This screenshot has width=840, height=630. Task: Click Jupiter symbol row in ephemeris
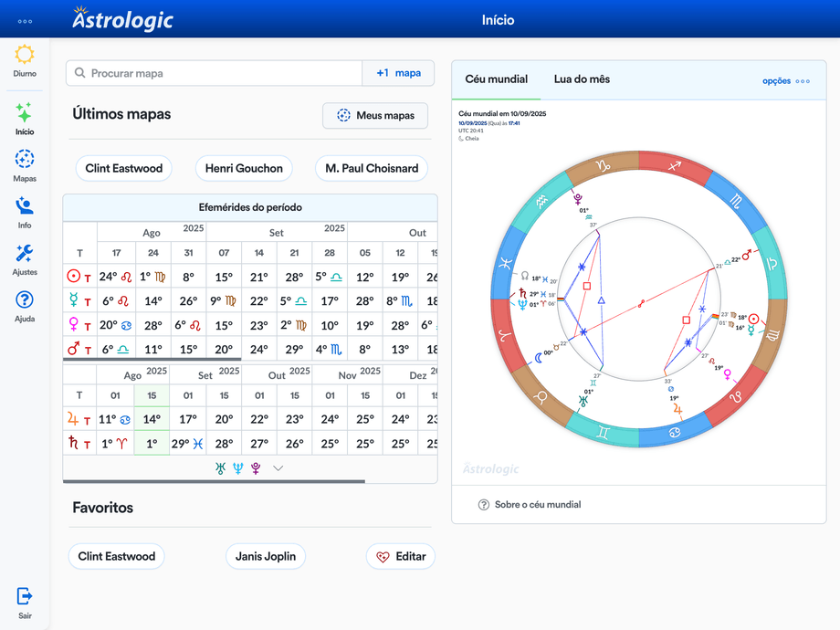tap(73, 419)
